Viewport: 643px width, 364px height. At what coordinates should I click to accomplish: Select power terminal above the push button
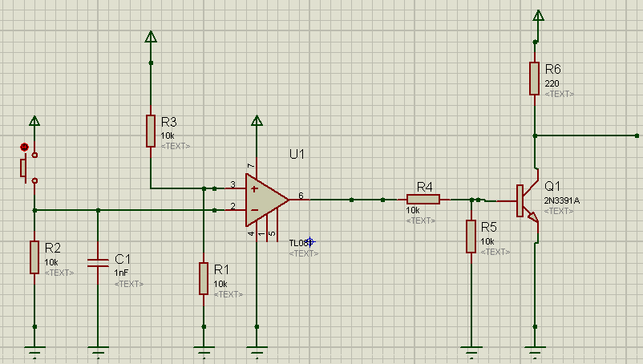[34, 121]
